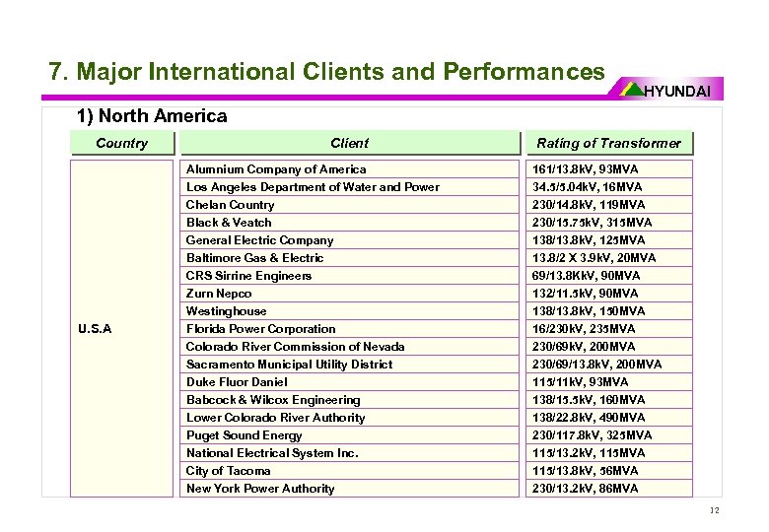
Task: Select rating '138/22.8kV, 490MVA'
Action: pos(609,417)
